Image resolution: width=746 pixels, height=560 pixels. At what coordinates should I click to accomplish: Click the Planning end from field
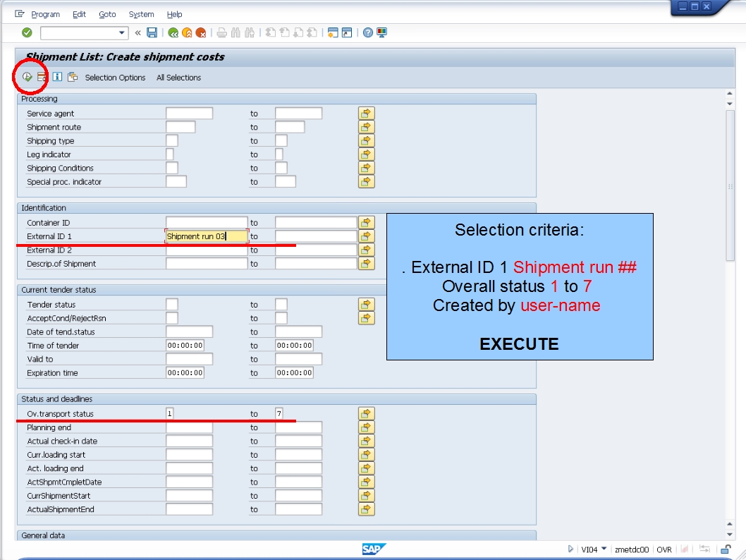tap(190, 427)
